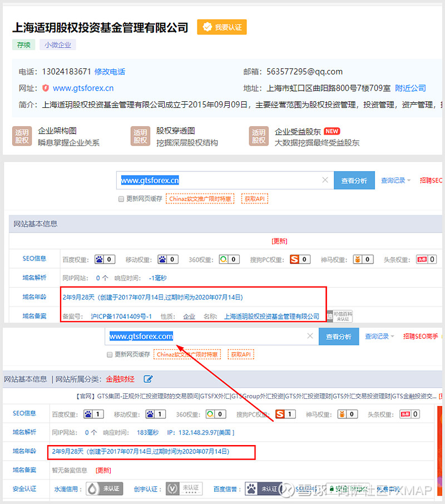
Task: Click 查看分析 button for gtsforex.com search
Action: [339, 337]
